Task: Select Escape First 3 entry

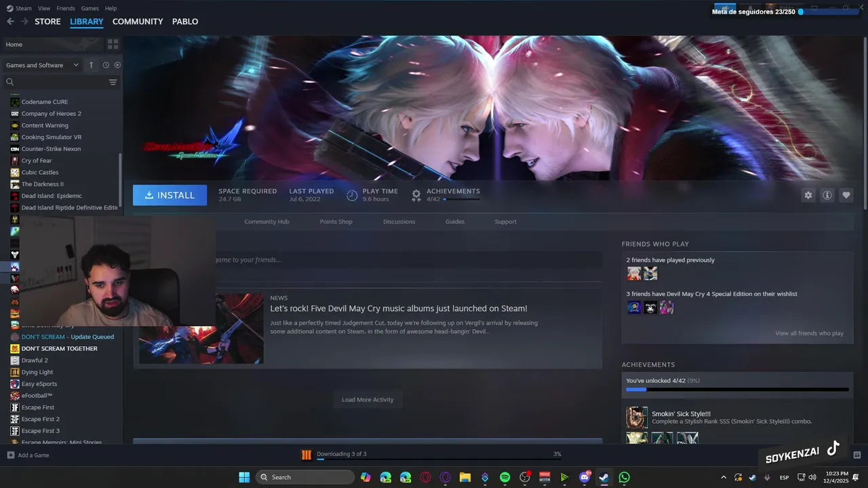Action: pos(41,430)
